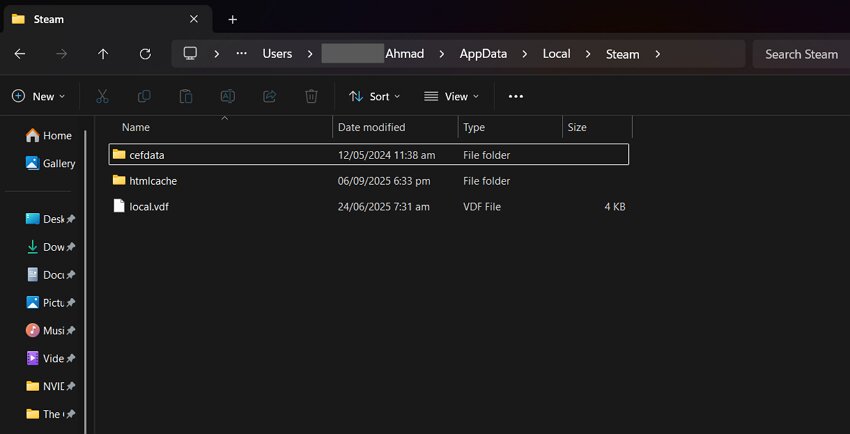Click the This PC monitor icon
Screen dimensions: 850x434
tap(190, 53)
